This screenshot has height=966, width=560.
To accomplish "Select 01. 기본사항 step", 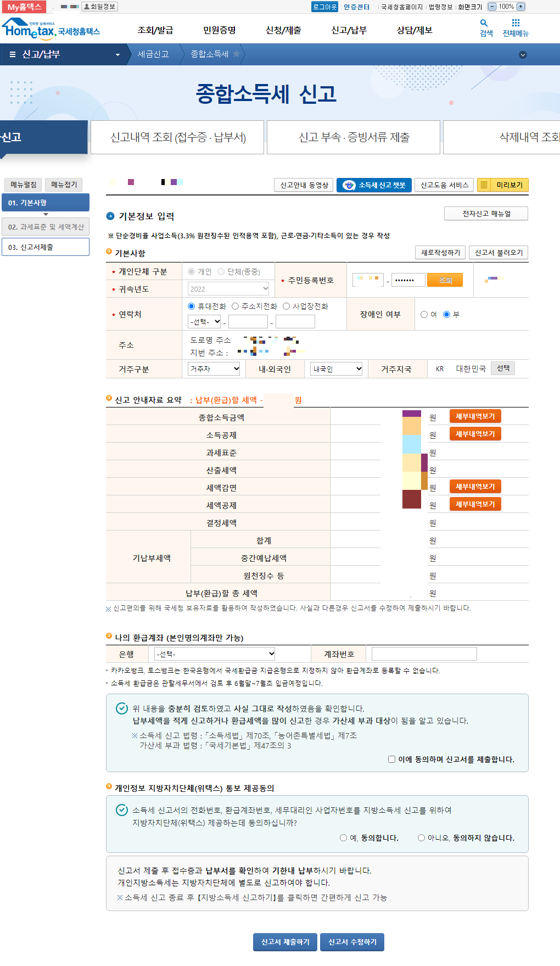I will tap(46, 203).
